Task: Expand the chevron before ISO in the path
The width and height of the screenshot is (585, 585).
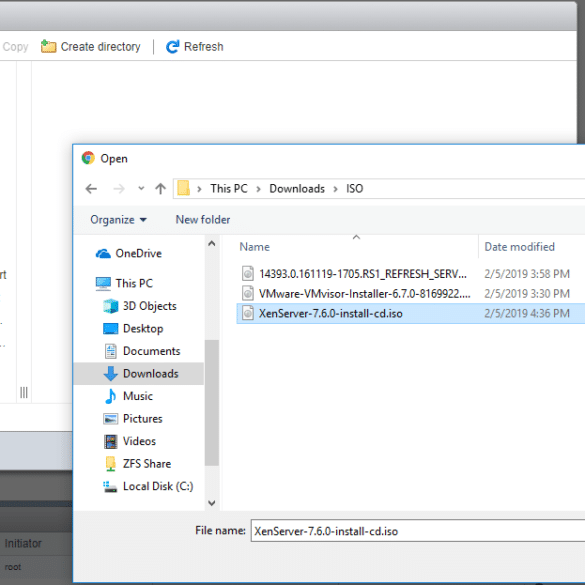Action: 335,189
